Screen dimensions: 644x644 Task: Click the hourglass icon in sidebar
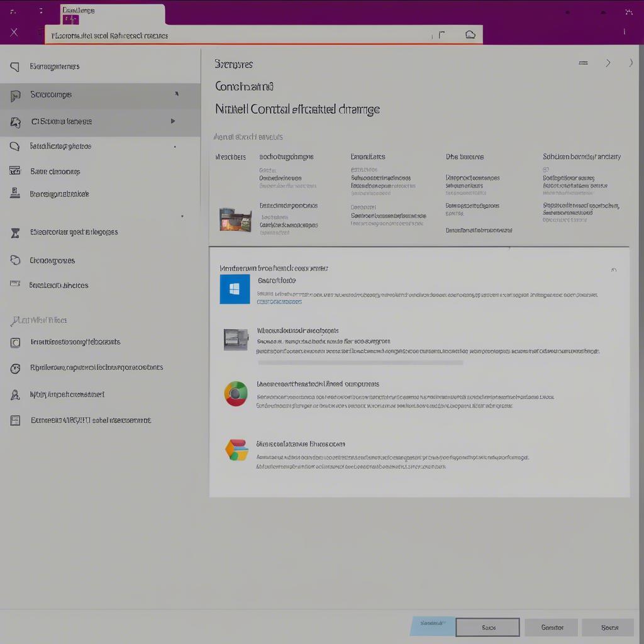[15, 233]
